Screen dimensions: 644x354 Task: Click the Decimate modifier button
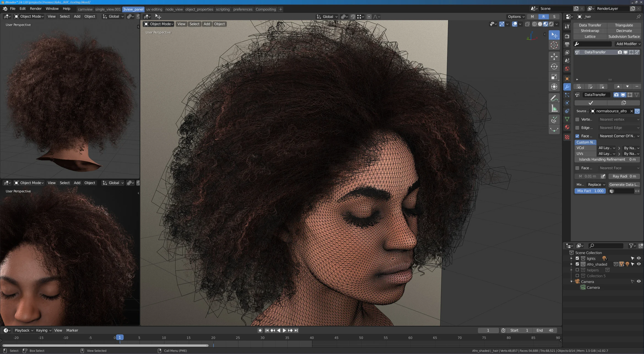624,31
